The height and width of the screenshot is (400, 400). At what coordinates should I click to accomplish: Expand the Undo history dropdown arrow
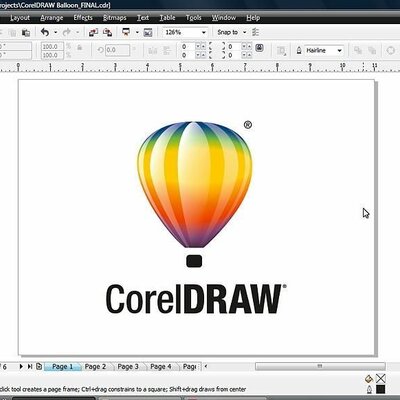click(x=56, y=32)
